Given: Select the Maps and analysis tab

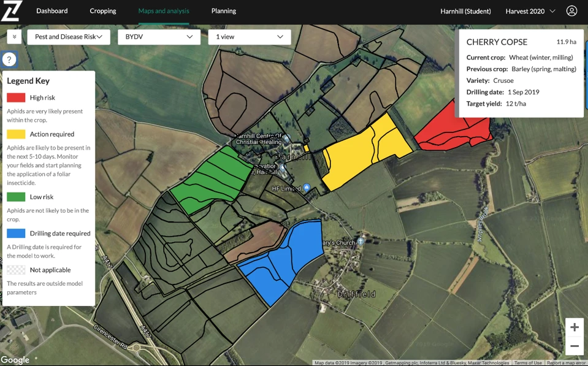Looking at the screenshot, I should point(164,11).
